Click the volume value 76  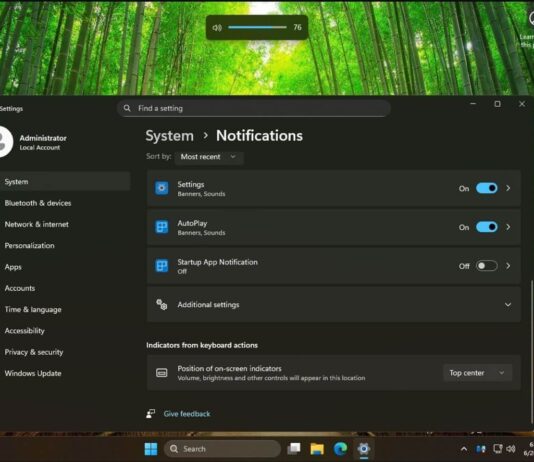pos(297,27)
